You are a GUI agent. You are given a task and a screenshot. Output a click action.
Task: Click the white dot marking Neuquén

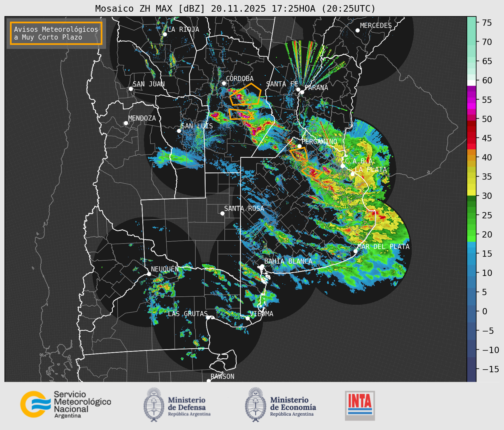tap(149, 274)
